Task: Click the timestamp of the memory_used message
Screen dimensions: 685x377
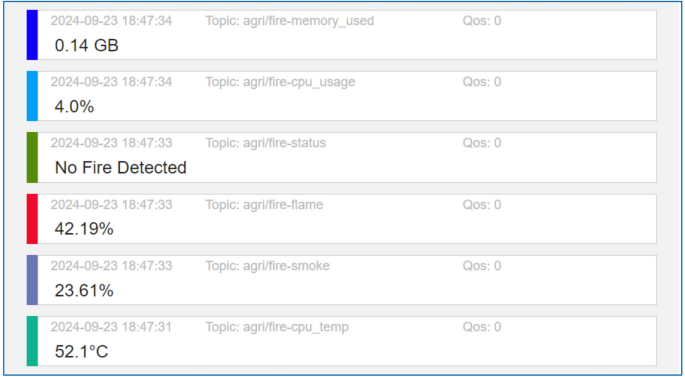Action: [111, 21]
